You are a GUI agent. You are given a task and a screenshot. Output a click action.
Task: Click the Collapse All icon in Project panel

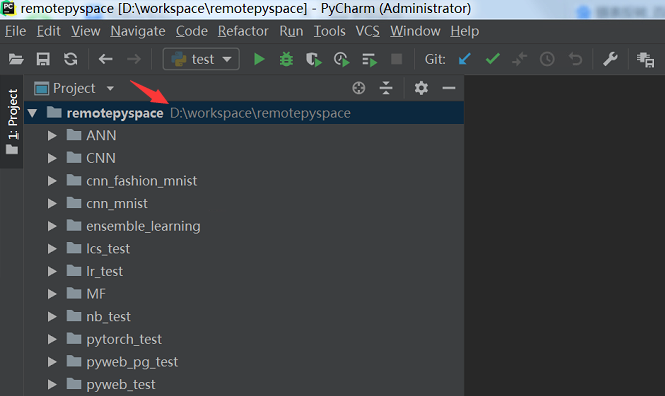point(386,88)
